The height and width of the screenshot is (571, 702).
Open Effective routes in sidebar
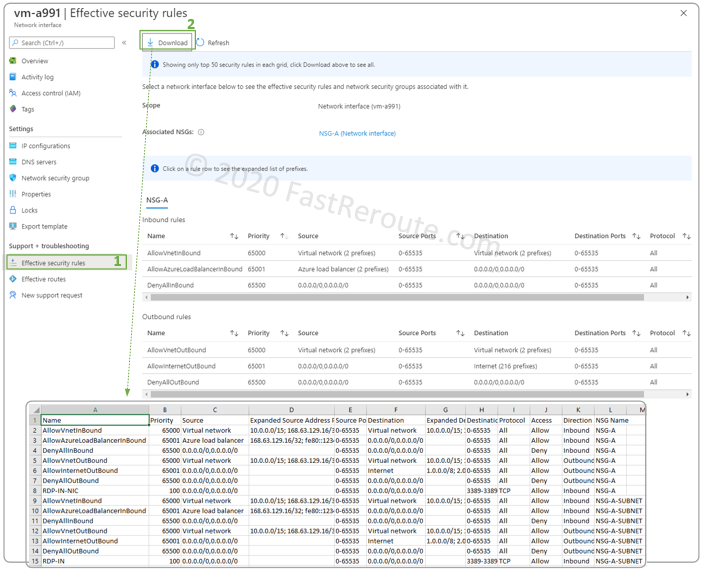[43, 279]
